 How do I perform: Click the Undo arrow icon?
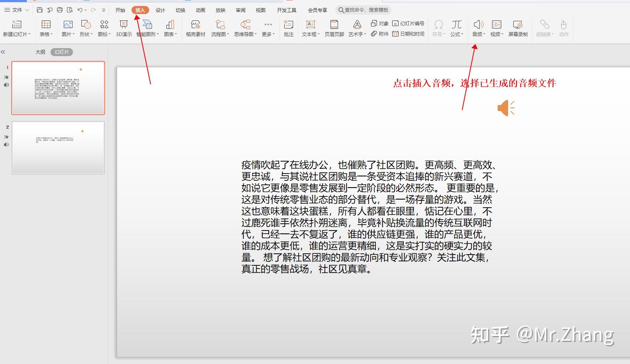point(80,10)
